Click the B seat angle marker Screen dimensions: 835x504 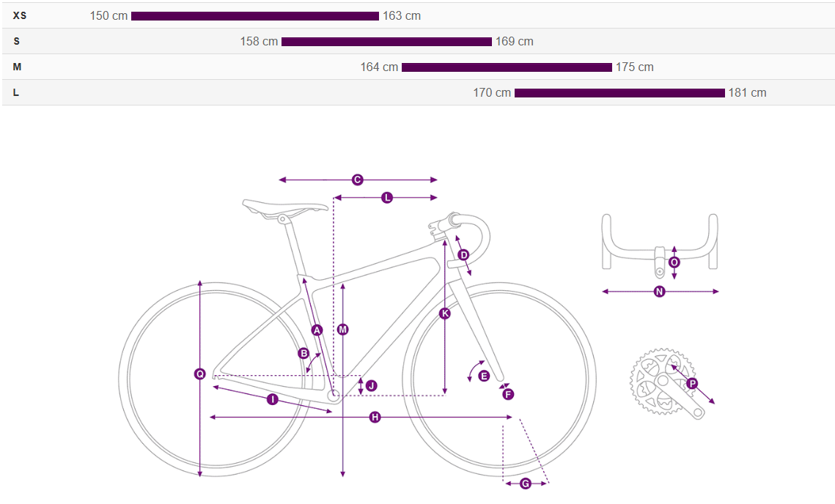(304, 353)
